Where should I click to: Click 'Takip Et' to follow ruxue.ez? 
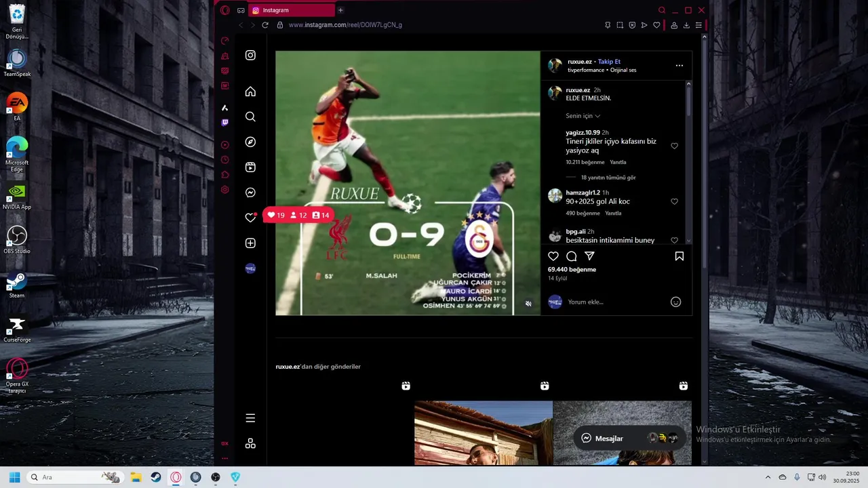pos(609,62)
